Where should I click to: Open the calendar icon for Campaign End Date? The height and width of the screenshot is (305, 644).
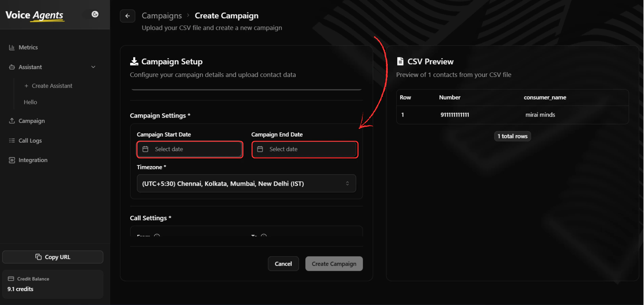click(260, 149)
